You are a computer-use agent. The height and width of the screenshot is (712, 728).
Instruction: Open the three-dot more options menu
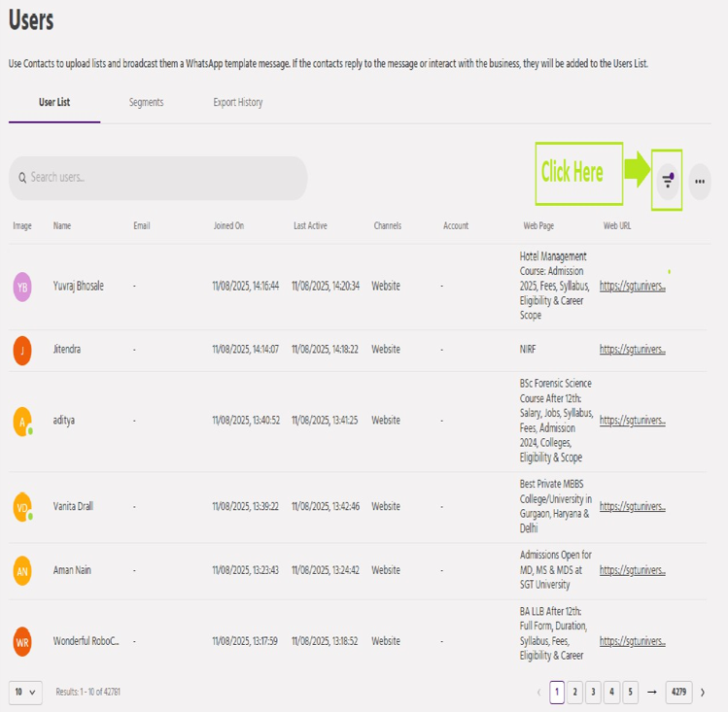pos(699,181)
